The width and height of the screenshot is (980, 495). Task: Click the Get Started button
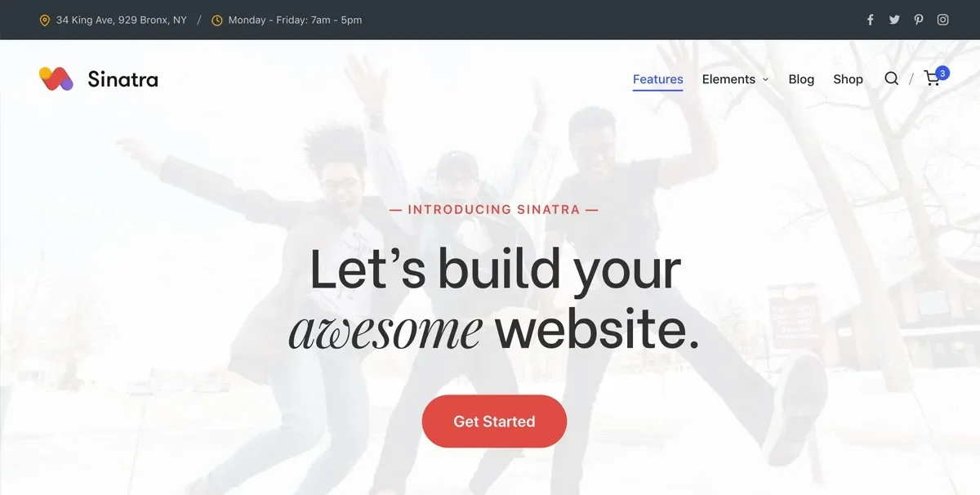pyautogui.click(x=494, y=421)
